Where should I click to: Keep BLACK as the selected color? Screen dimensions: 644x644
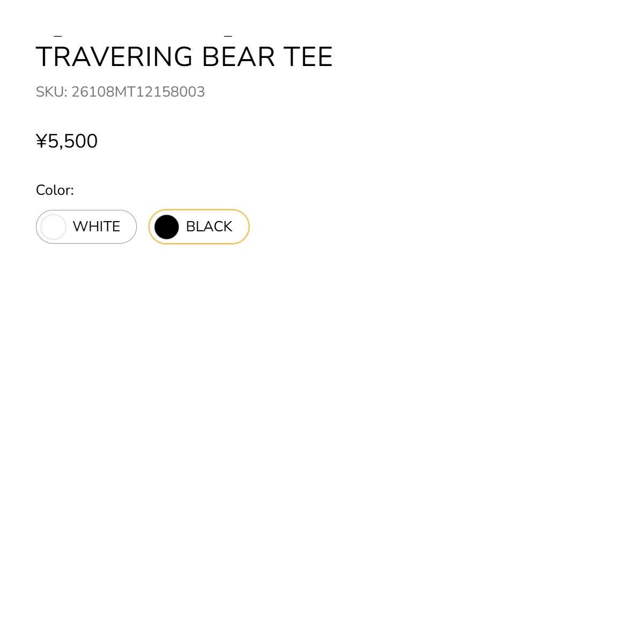[199, 226]
